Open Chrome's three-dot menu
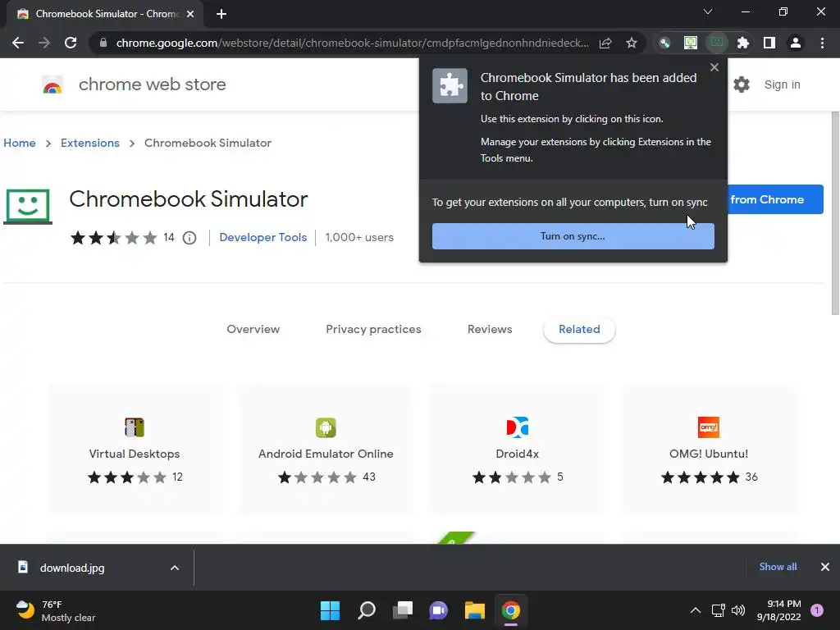The image size is (840, 630). pos(822,43)
